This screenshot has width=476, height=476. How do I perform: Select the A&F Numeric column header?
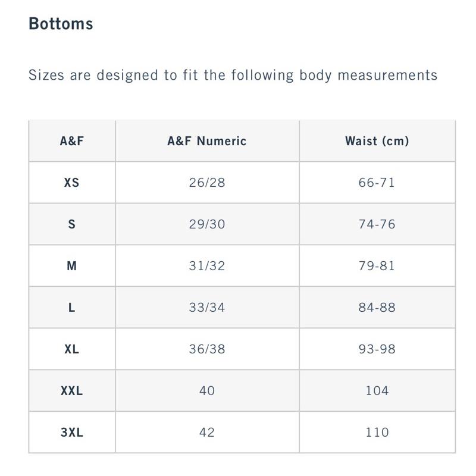(x=207, y=141)
